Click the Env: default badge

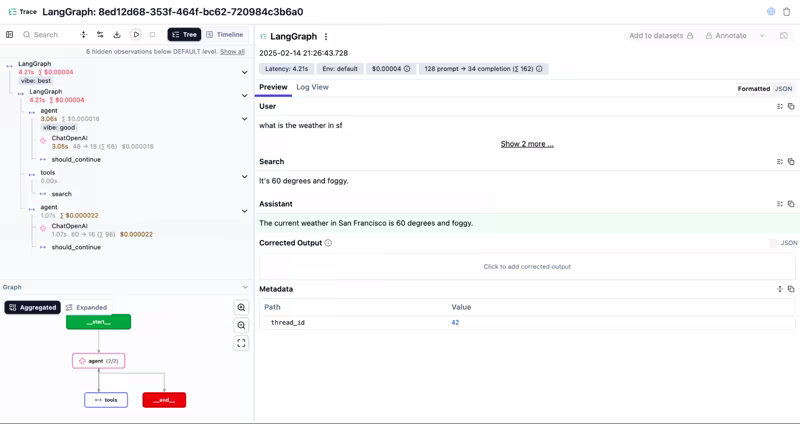coord(340,69)
